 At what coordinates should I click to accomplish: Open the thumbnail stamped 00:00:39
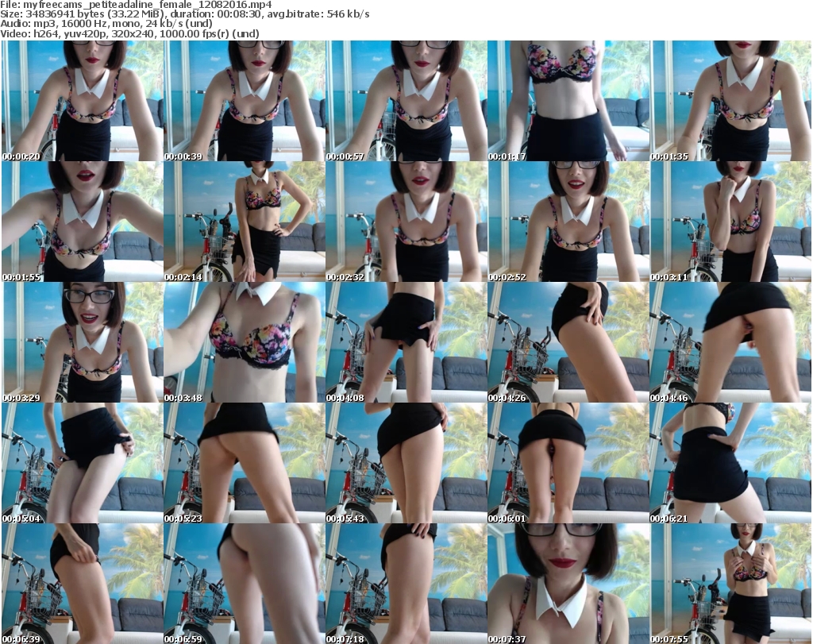point(245,101)
